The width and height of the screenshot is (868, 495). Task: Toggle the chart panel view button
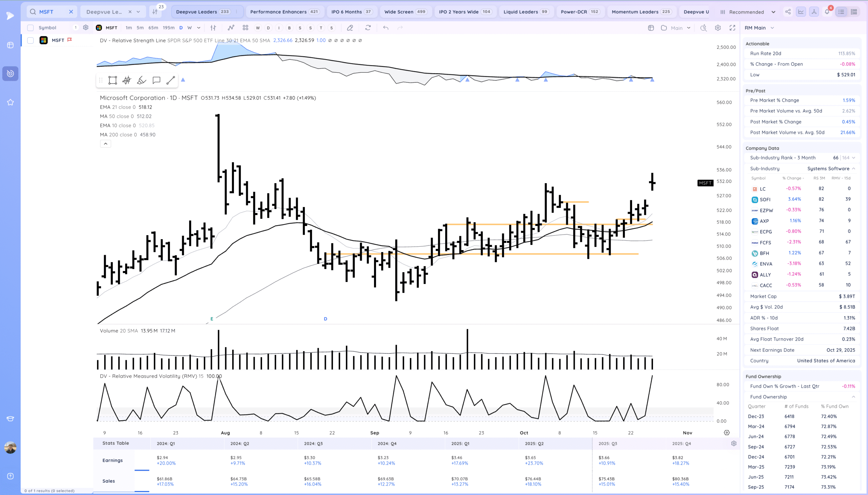(801, 12)
